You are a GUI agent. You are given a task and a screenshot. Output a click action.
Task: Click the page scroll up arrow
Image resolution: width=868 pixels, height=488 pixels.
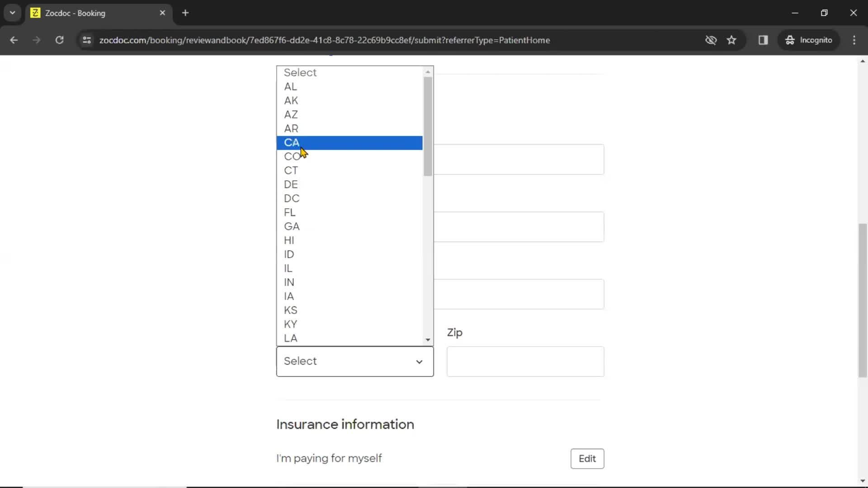pyautogui.click(x=863, y=61)
